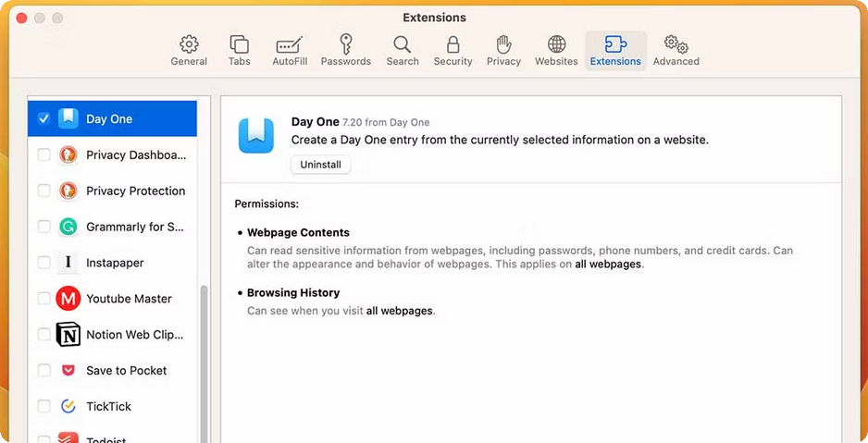Open the Passwords key icon
The image size is (868, 443).
coord(346,43)
